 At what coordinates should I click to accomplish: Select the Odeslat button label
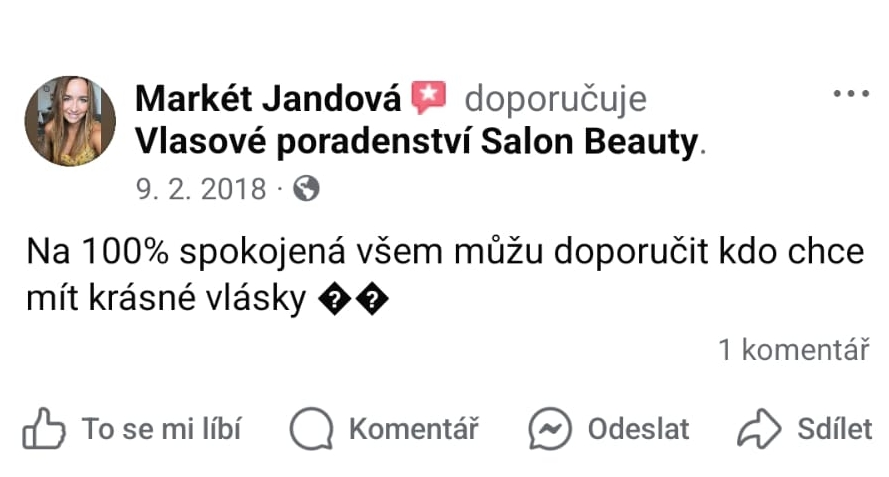point(638,429)
